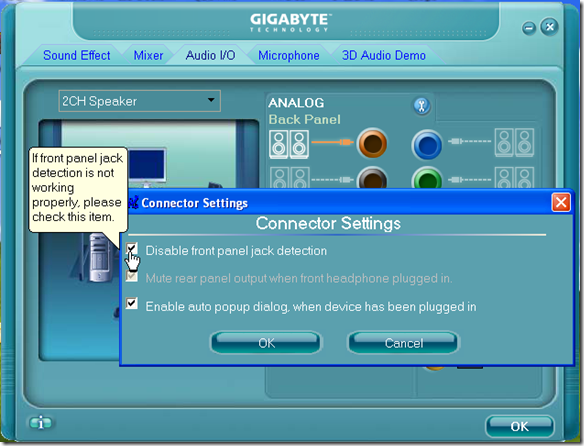Screen dimensions: 584x446
Task: Click the 'Back Panel' label
Action: (x=305, y=119)
